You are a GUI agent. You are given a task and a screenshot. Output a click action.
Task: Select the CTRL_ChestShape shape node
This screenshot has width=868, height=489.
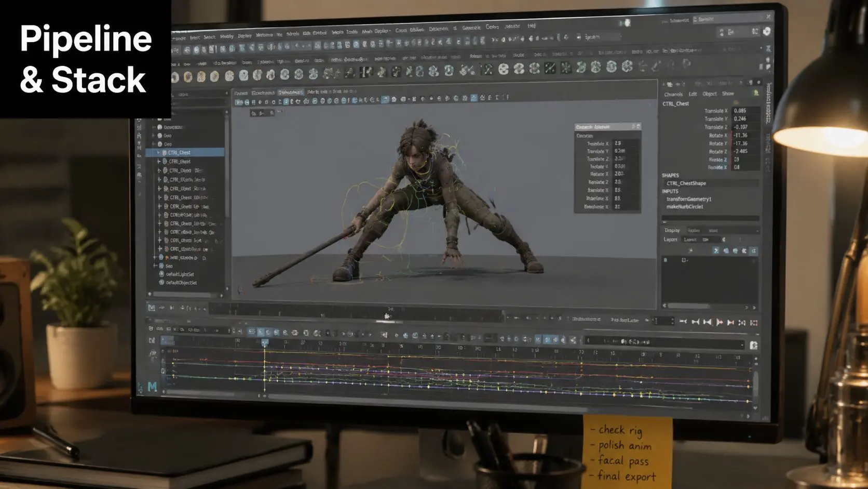686,183
